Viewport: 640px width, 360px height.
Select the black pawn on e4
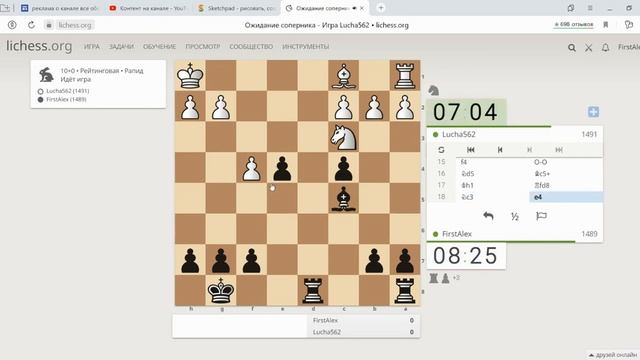pyautogui.click(x=282, y=168)
